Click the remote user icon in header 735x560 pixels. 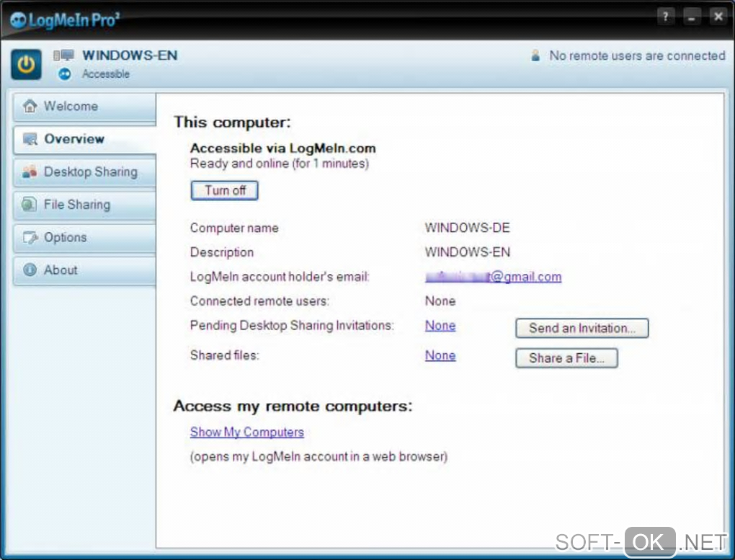(x=535, y=55)
